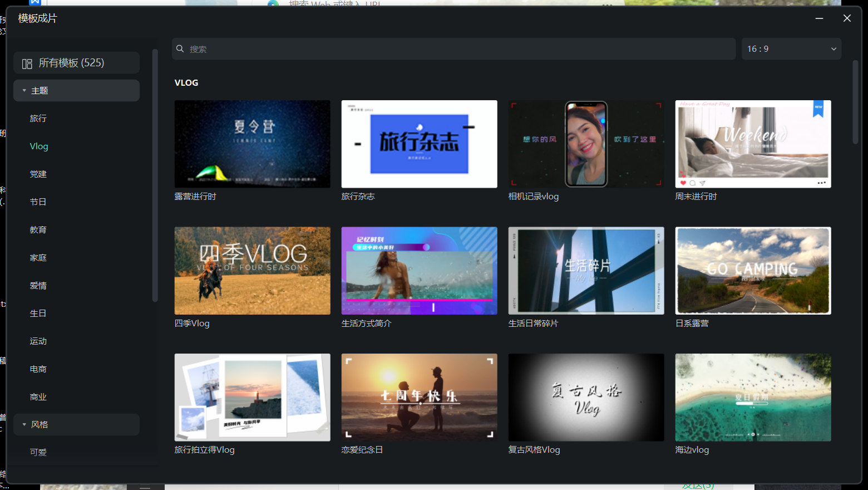Open the 16:9 aspect ratio dropdown
The image size is (868, 490).
pyautogui.click(x=791, y=49)
